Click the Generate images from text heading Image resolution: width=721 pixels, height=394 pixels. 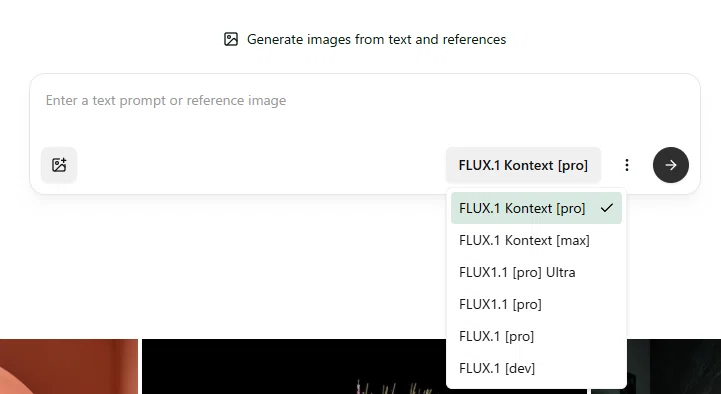[x=376, y=40]
